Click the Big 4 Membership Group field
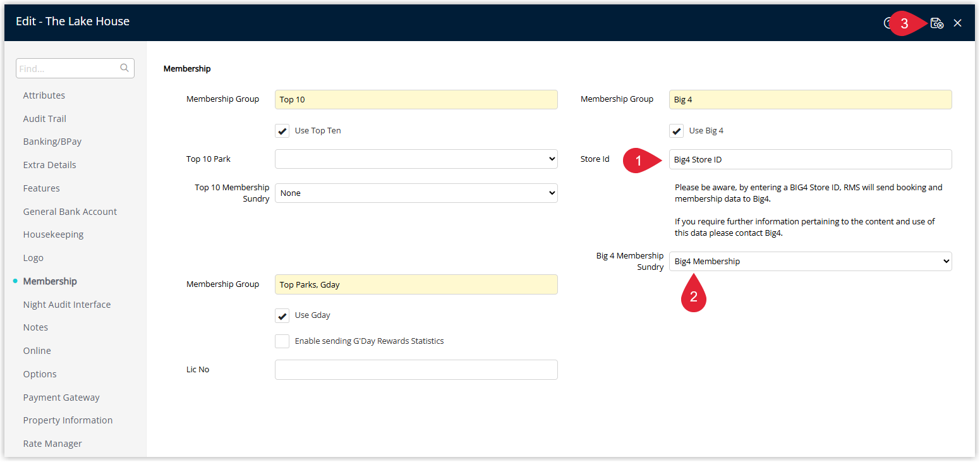Image resolution: width=980 pixels, height=462 pixels. pyautogui.click(x=811, y=99)
